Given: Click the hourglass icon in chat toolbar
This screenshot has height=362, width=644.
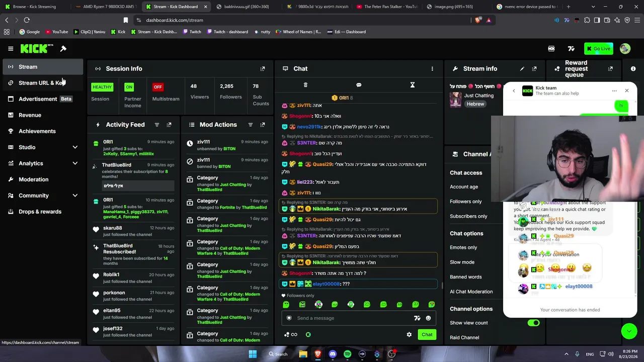Looking at the screenshot, I should (413, 85).
